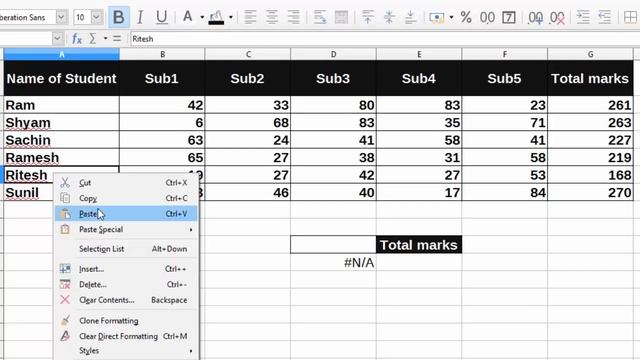This screenshot has height=360, width=640.
Task: Align cell content to bottom
Action: tap(411, 17)
